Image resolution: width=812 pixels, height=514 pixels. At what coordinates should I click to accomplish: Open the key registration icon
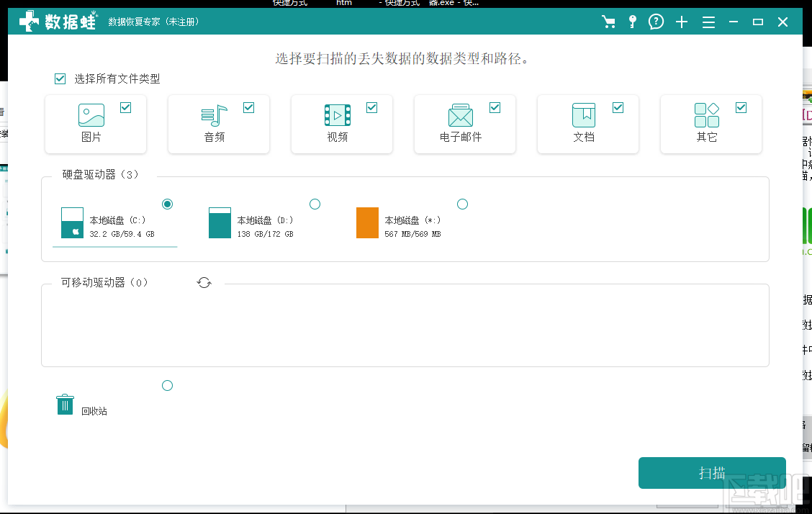pos(632,22)
